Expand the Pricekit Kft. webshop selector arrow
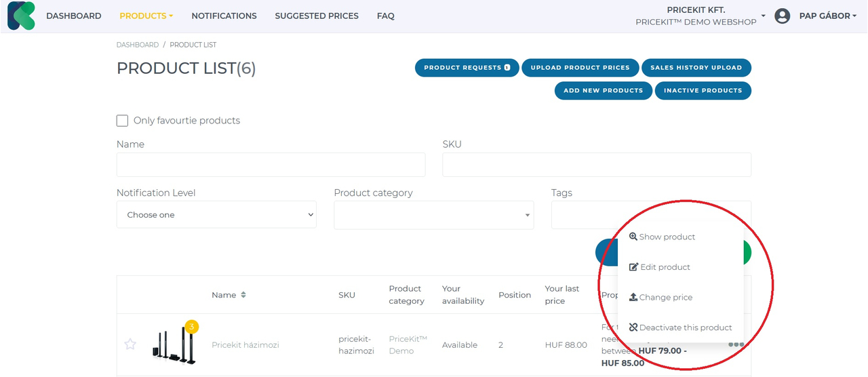 764,16
